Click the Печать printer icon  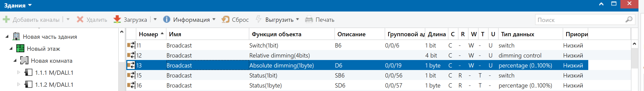click(309, 19)
